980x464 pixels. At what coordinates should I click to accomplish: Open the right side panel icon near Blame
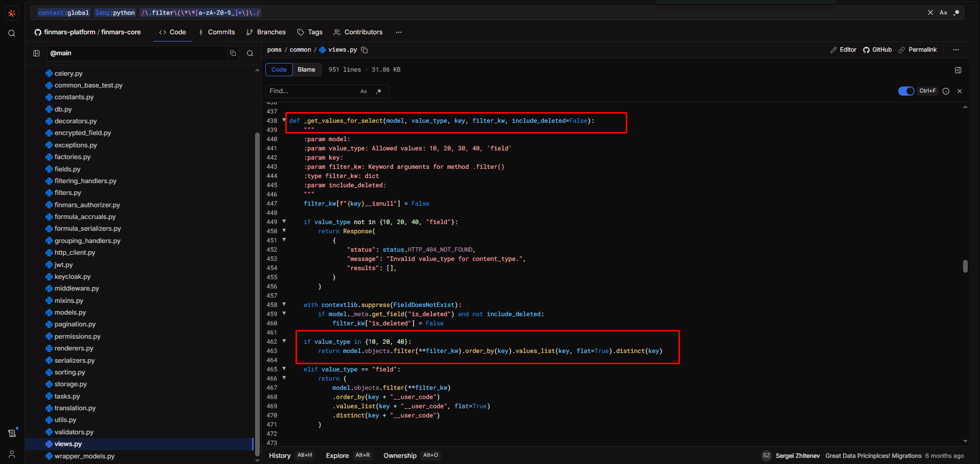(x=958, y=70)
